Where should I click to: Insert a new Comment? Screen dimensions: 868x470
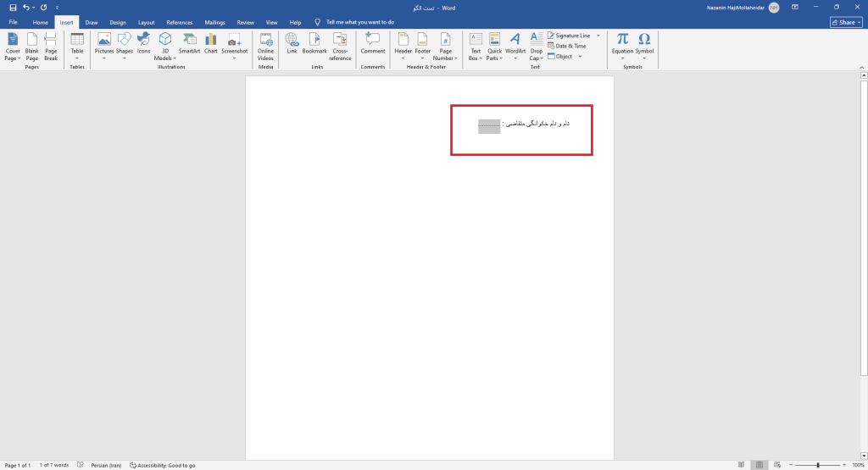[372, 43]
